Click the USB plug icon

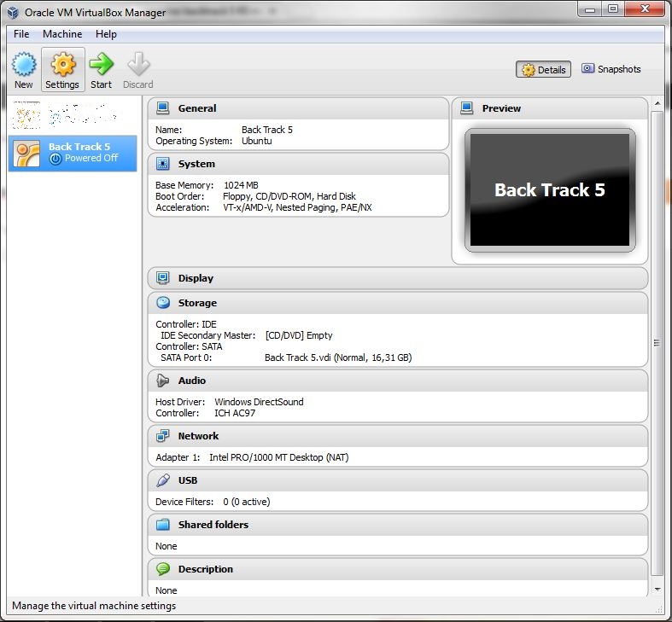(163, 480)
